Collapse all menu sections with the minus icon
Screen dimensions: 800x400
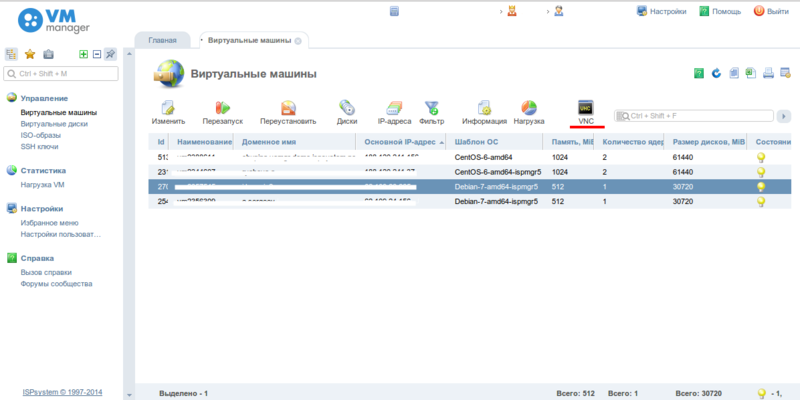click(97, 54)
